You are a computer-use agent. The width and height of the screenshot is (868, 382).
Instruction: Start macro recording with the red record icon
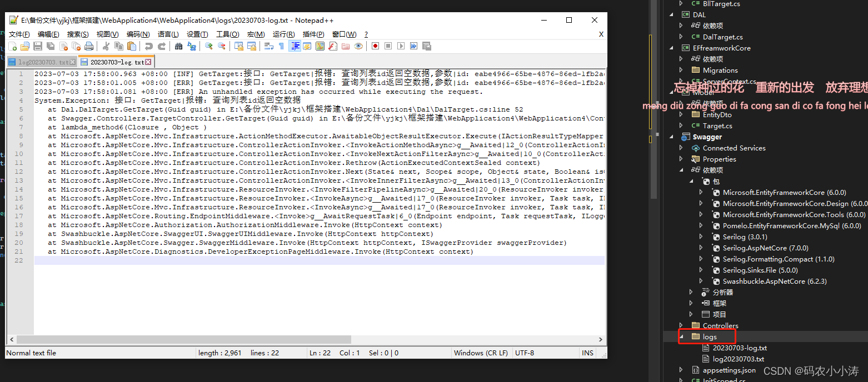pyautogui.click(x=375, y=46)
